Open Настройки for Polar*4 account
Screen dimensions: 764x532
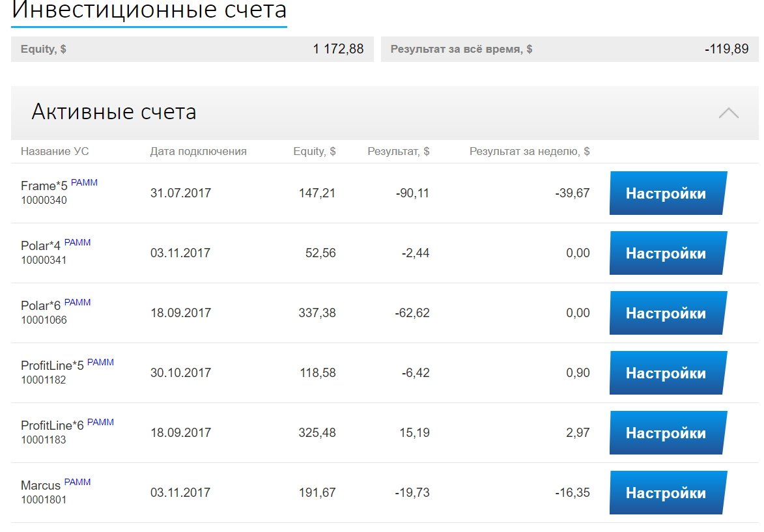pos(667,253)
